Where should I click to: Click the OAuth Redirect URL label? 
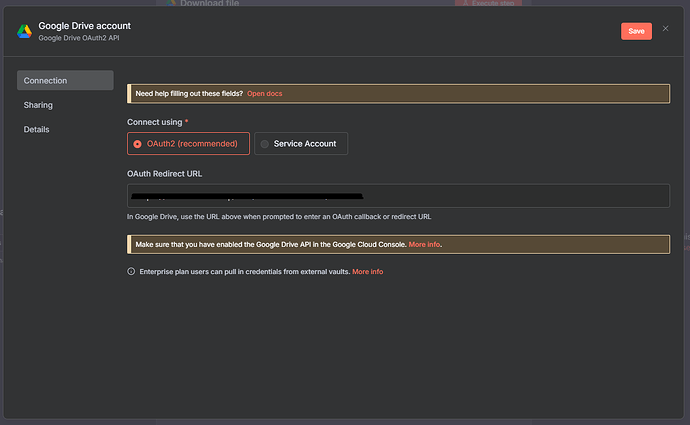coord(166,174)
